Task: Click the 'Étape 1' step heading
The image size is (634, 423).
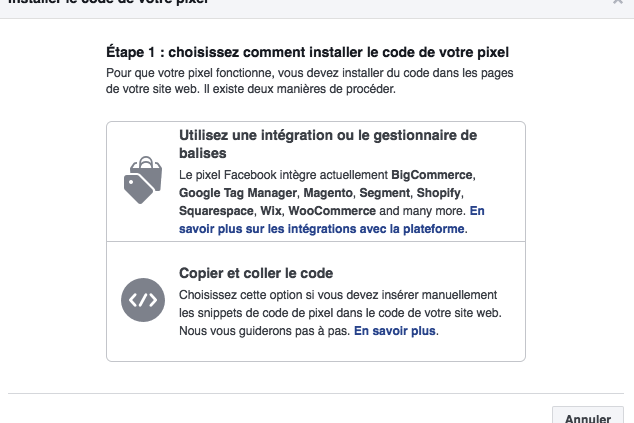Action: (x=307, y=52)
